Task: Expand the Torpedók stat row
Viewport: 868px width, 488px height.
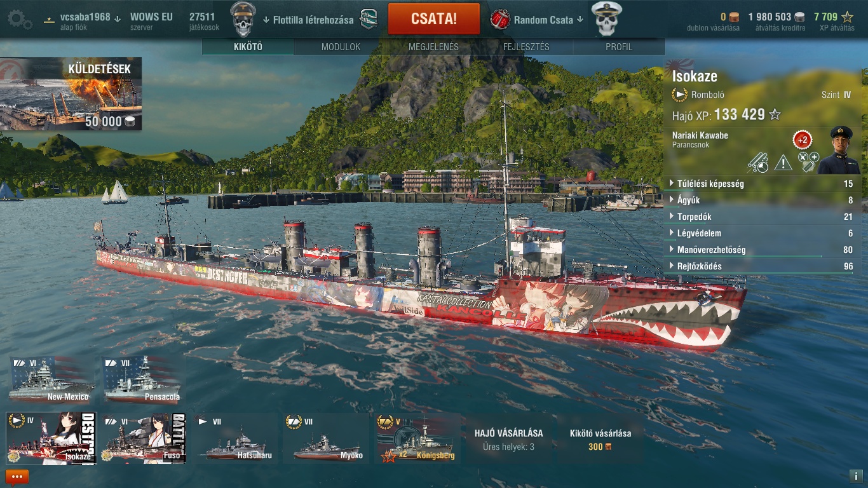Action: point(762,217)
